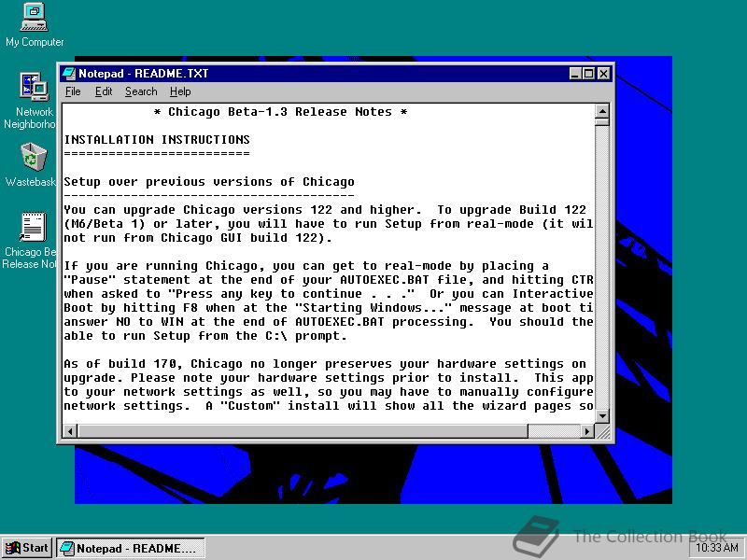Click the vertical scrollbar down arrow
The image size is (747, 560).
point(602,415)
